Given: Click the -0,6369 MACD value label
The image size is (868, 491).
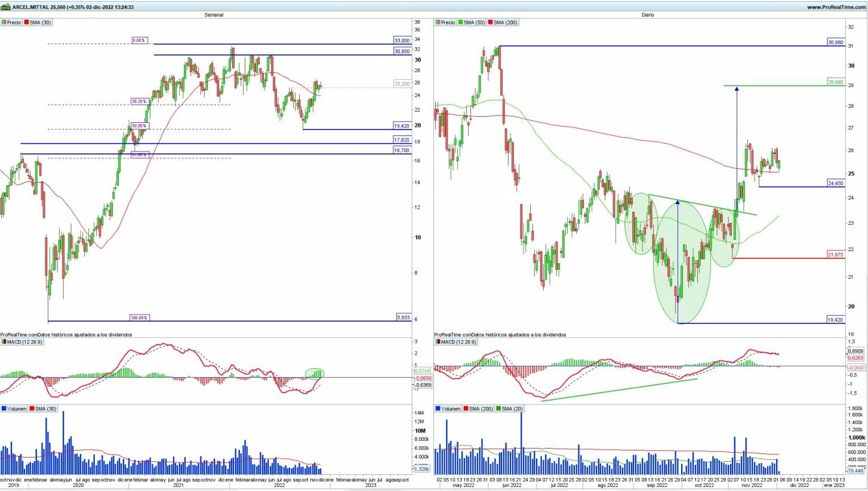Looking at the screenshot, I should 422,385.
